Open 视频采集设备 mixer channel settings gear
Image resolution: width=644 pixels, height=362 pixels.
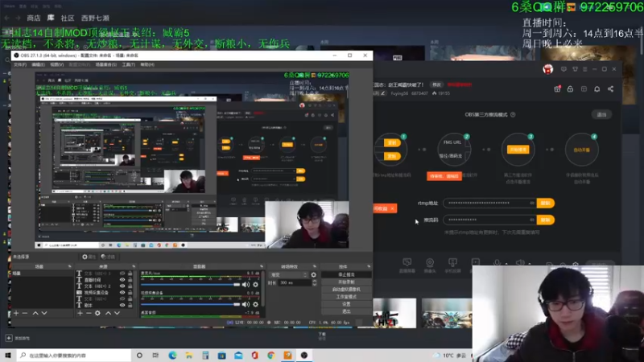click(x=255, y=305)
